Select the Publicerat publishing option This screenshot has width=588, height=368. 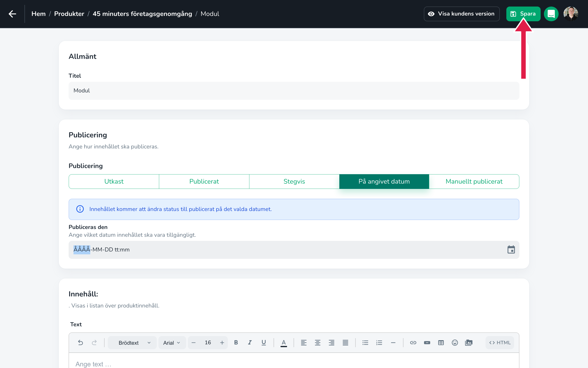pyautogui.click(x=204, y=182)
